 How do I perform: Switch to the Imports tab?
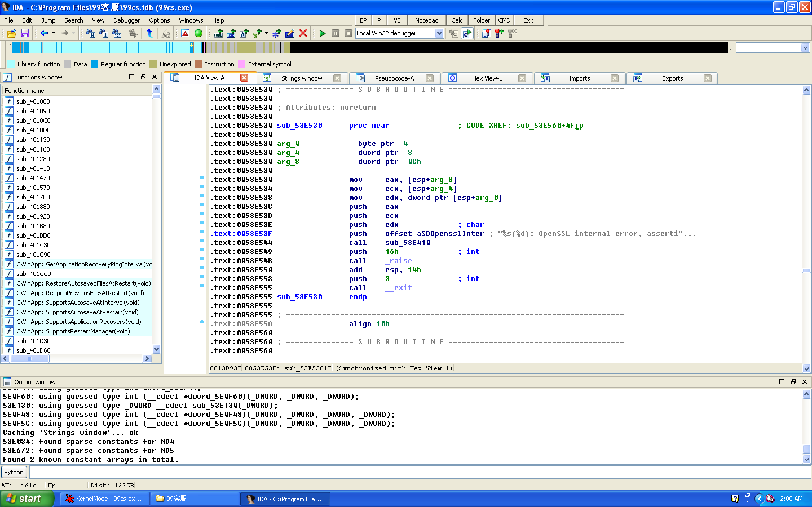pos(579,78)
